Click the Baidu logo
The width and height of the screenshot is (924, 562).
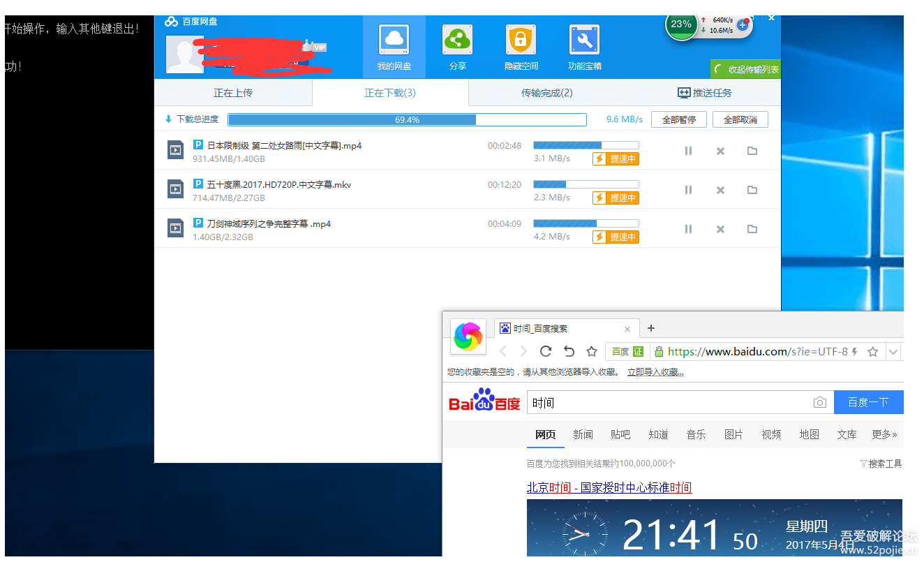coord(484,401)
